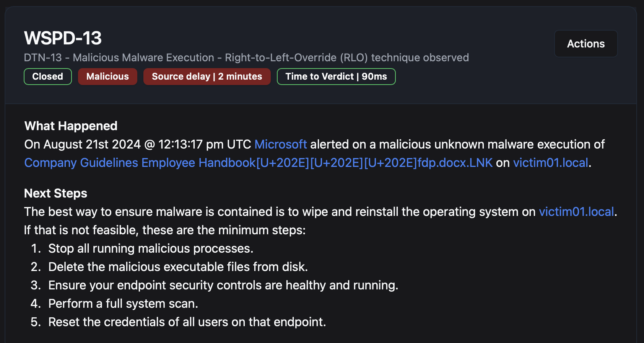Open the Actions menu
The height and width of the screenshot is (343, 644).
(x=585, y=44)
